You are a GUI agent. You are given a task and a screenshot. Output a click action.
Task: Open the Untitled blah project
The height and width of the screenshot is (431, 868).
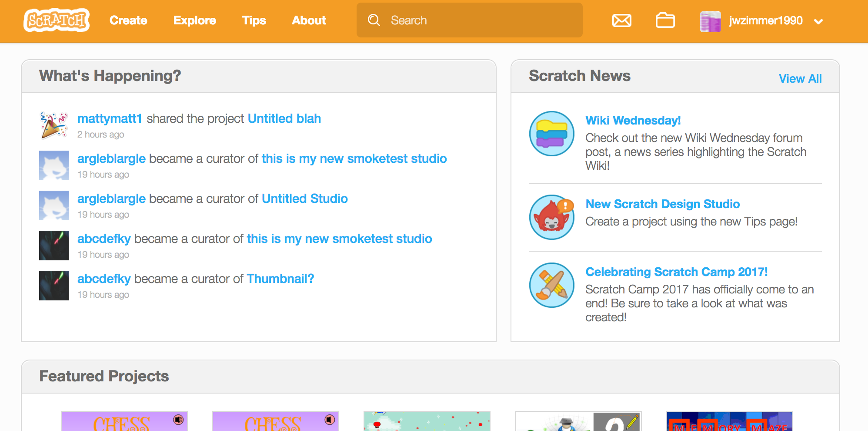(284, 118)
